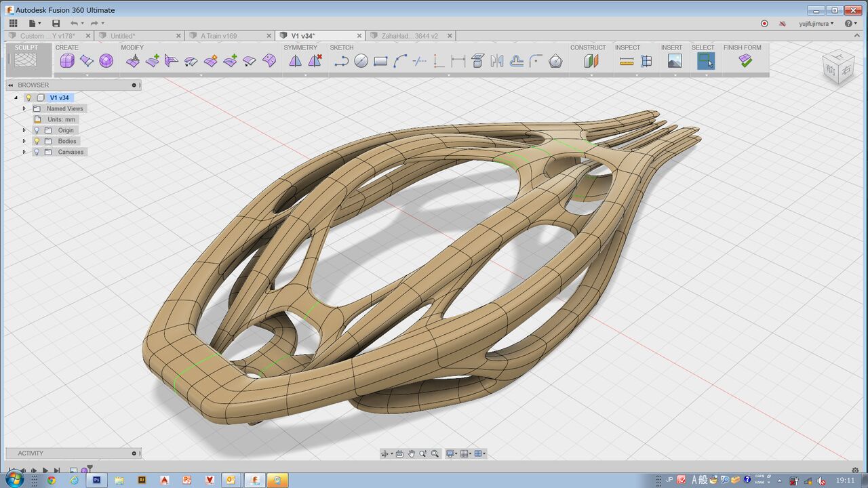Apply Mirror symmetry
868x488 pixels.
[x=295, y=61]
